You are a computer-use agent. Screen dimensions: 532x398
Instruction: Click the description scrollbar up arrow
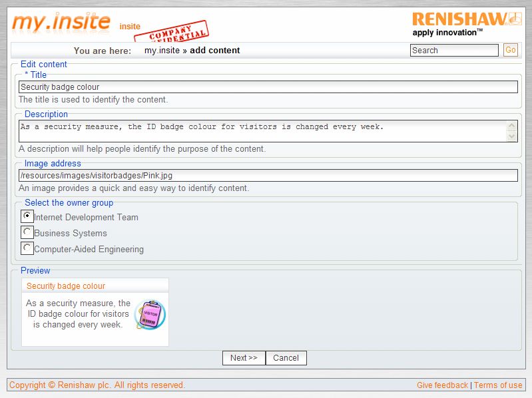(x=511, y=126)
